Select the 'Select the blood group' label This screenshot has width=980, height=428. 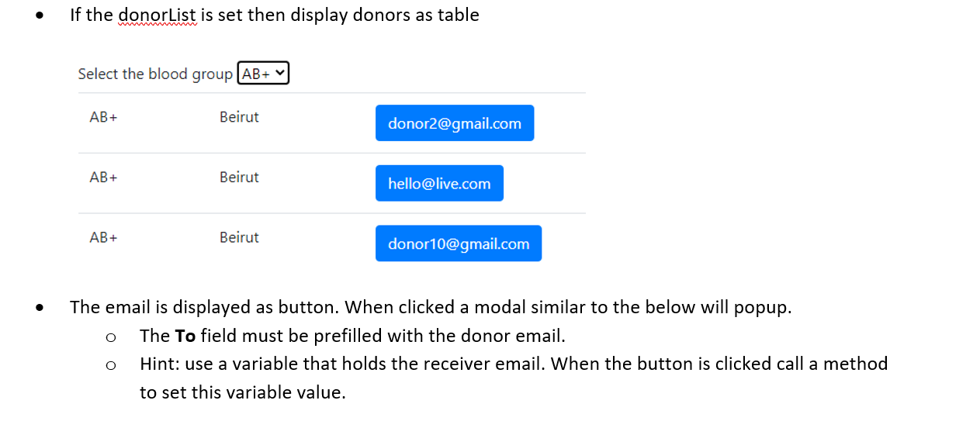pyautogui.click(x=155, y=74)
